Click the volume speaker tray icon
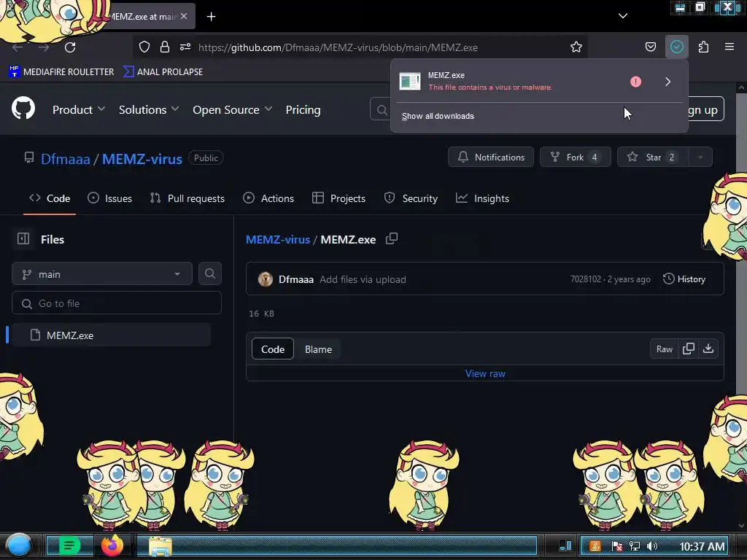This screenshot has height=560, width=747. pos(652,546)
